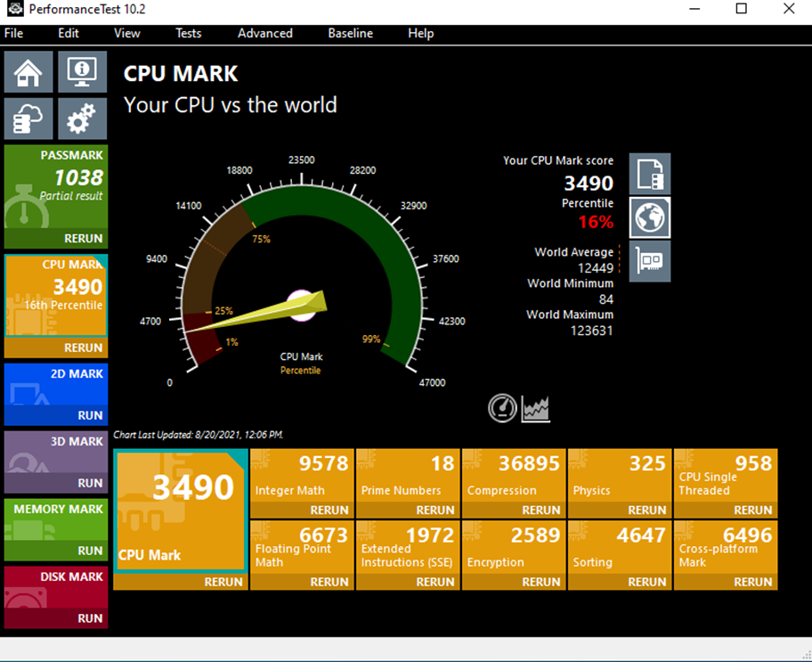Click the PerformanceTest app icon in title bar
The width and height of the screenshot is (812, 662).
pos(15,9)
